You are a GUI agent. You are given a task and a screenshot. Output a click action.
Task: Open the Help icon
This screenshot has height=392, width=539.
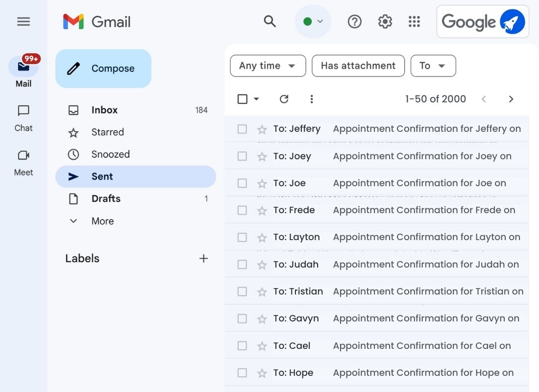click(x=354, y=21)
